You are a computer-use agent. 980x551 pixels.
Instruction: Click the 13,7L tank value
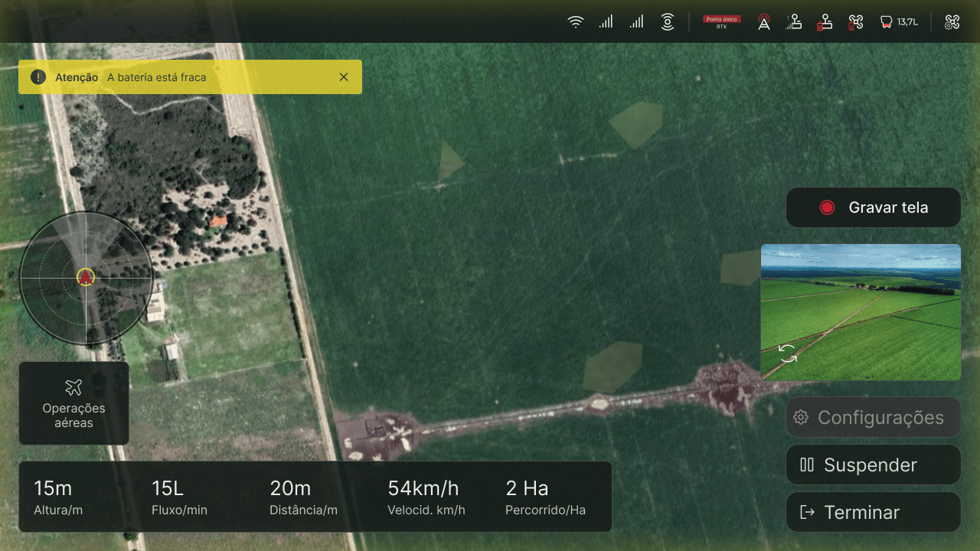907,22
